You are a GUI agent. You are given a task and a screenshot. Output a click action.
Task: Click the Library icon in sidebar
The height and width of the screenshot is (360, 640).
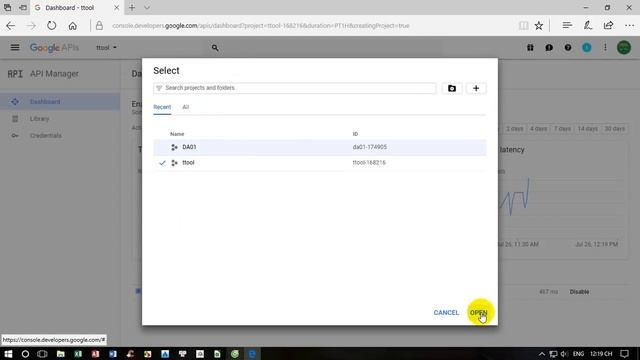[x=15, y=119]
